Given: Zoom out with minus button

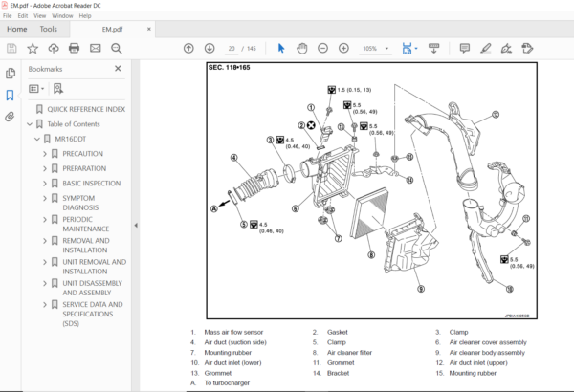Looking at the screenshot, I should 323,49.
